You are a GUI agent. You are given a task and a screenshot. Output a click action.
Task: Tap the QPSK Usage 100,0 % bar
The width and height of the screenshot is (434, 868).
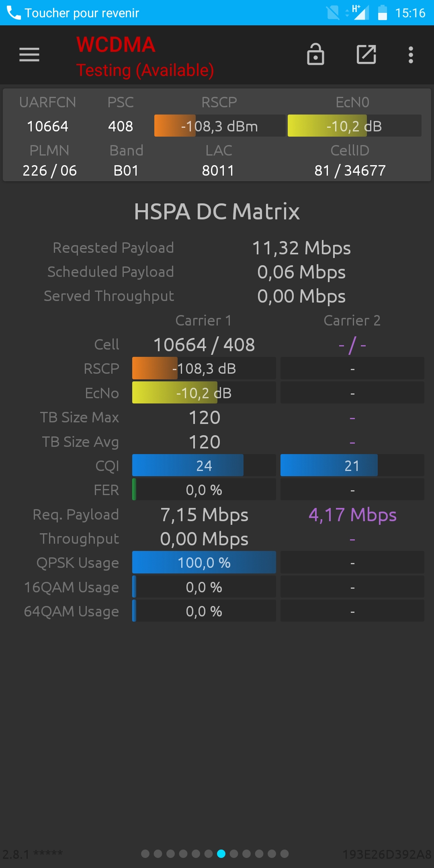[204, 562]
